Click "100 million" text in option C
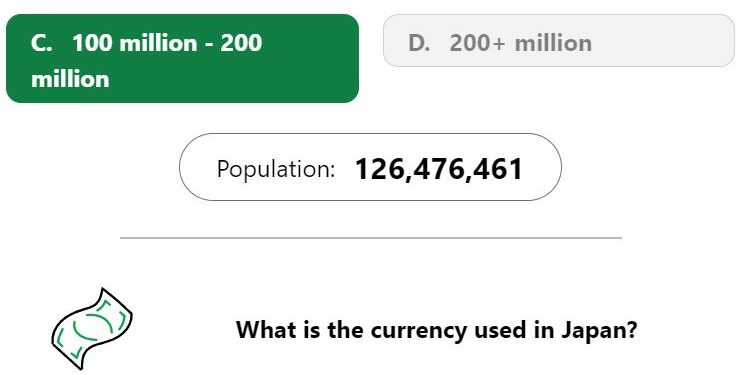Viewport: 748px width, 375px height. tap(135, 43)
